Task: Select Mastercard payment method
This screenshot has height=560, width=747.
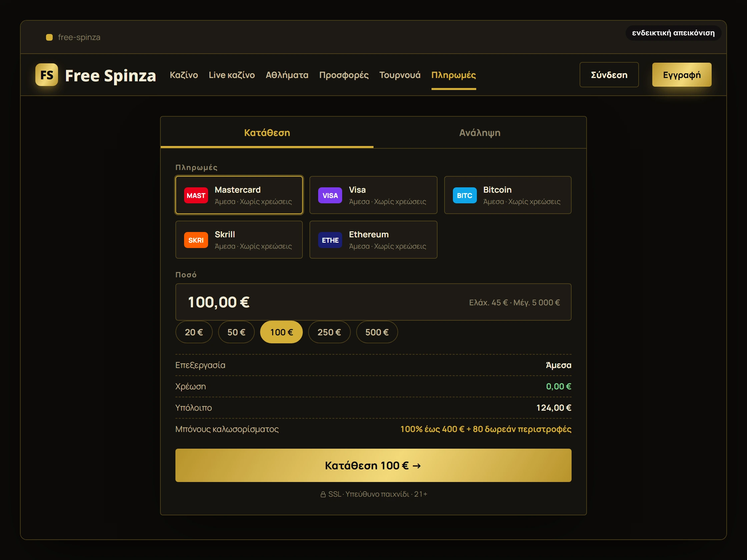Action: coord(239,195)
